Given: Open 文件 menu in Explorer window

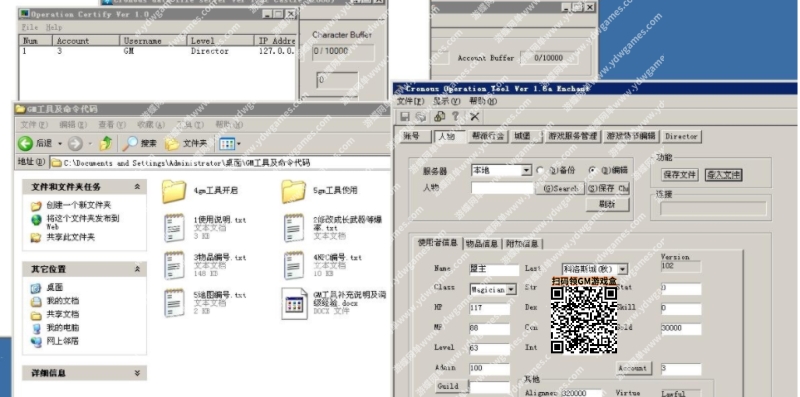Looking at the screenshot, I should coord(34,125).
